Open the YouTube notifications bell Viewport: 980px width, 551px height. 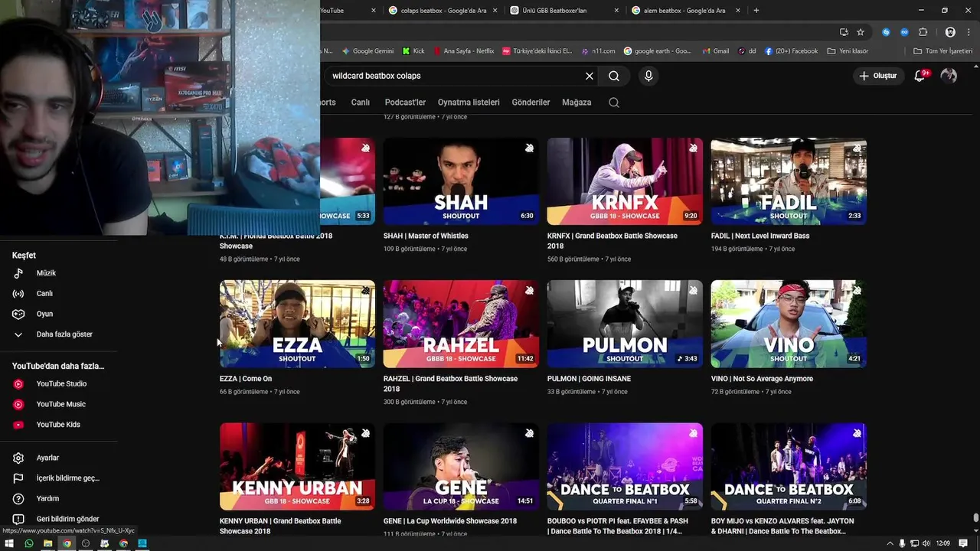(x=920, y=76)
